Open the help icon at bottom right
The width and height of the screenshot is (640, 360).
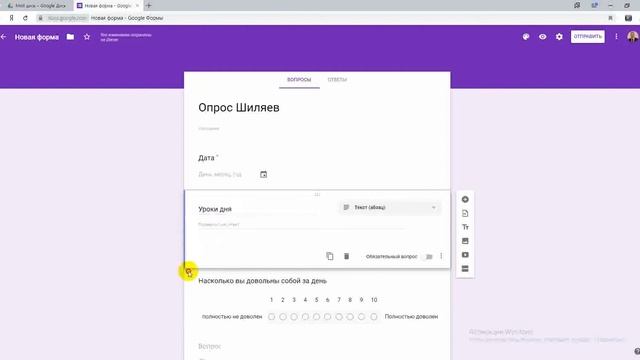[x=637, y=351]
